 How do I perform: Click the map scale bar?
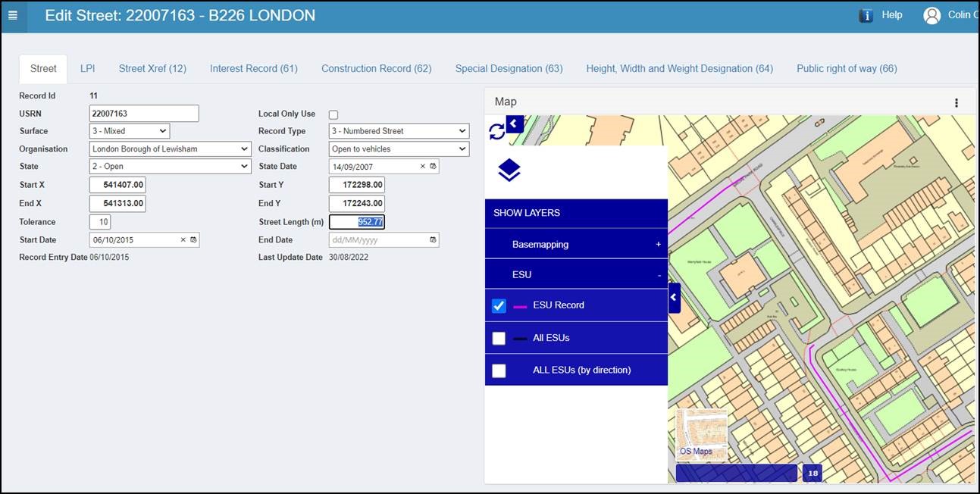point(736,473)
